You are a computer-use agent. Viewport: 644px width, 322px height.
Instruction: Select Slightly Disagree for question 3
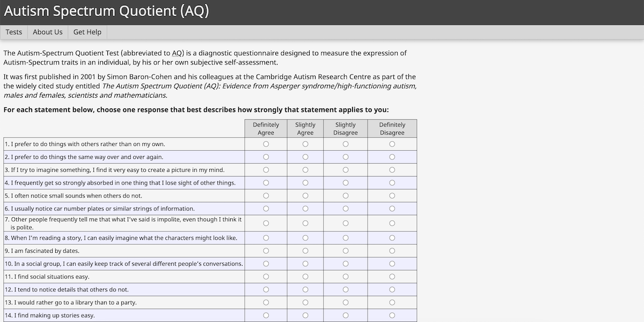(x=345, y=170)
